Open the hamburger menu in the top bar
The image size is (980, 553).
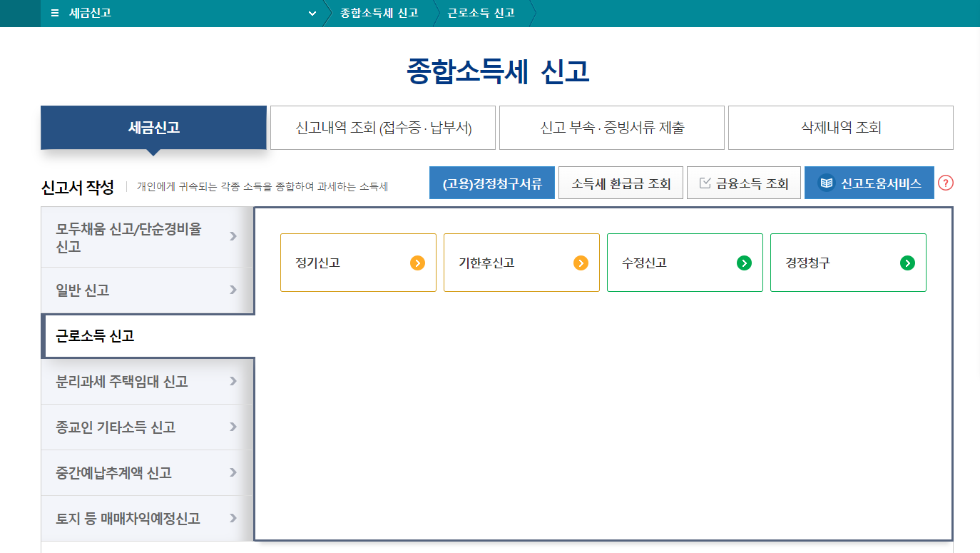55,12
